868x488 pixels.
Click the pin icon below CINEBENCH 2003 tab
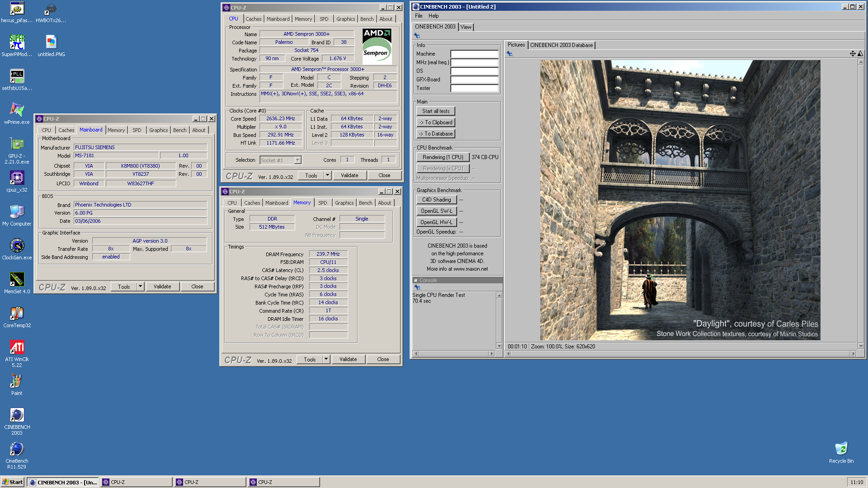coord(417,36)
